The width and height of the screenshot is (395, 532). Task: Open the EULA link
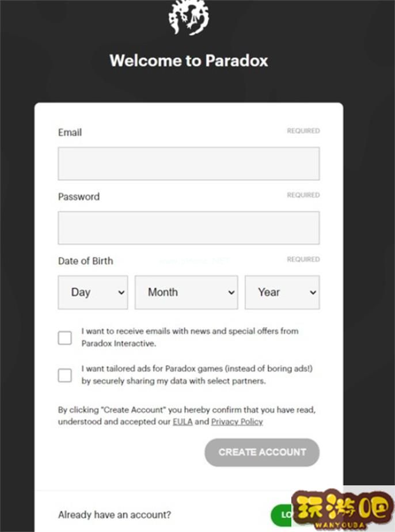[183, 421]
